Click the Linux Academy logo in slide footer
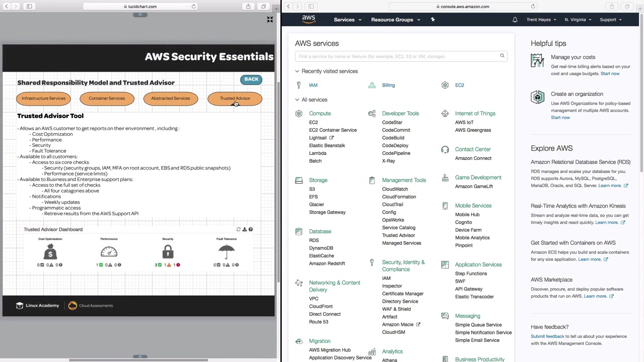This screenshot has height=362, width=644. pos(38,306)
